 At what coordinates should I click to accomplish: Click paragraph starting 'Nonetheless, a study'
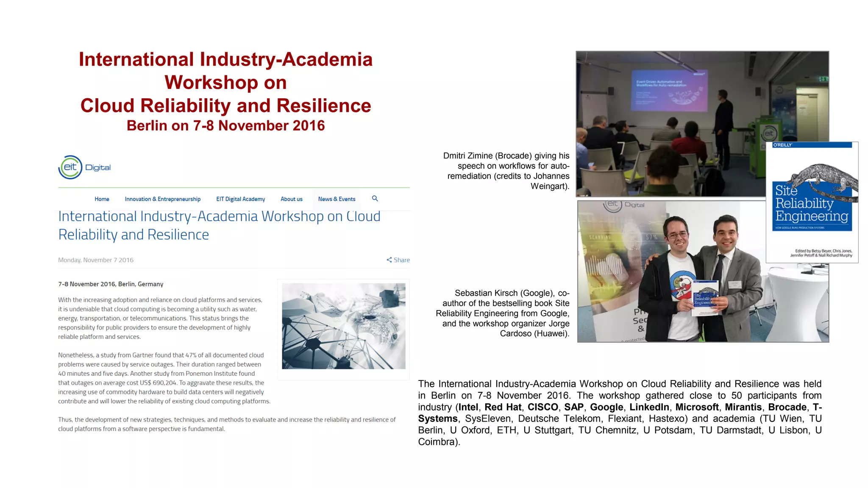164,378
